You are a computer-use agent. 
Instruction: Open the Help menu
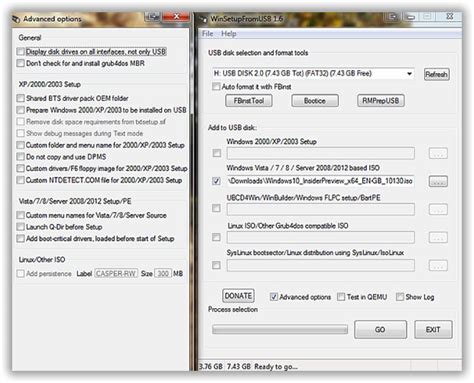229,34
